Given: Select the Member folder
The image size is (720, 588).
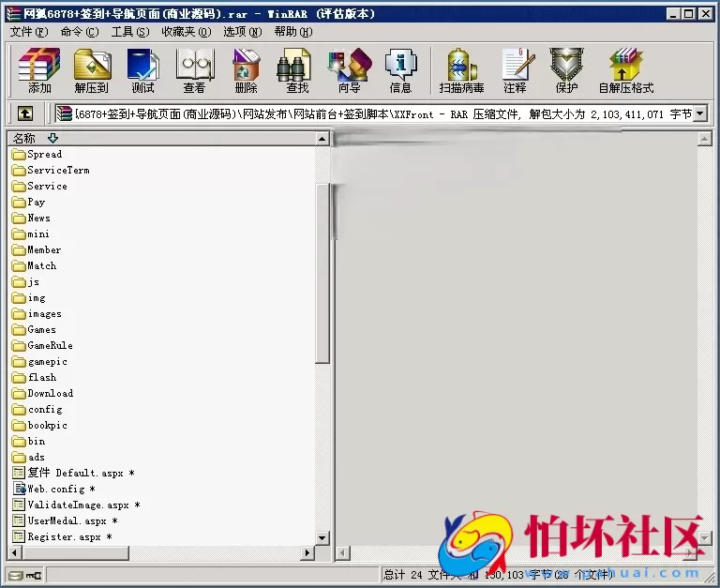Looking at the screenshot, I should click(37, 249).
